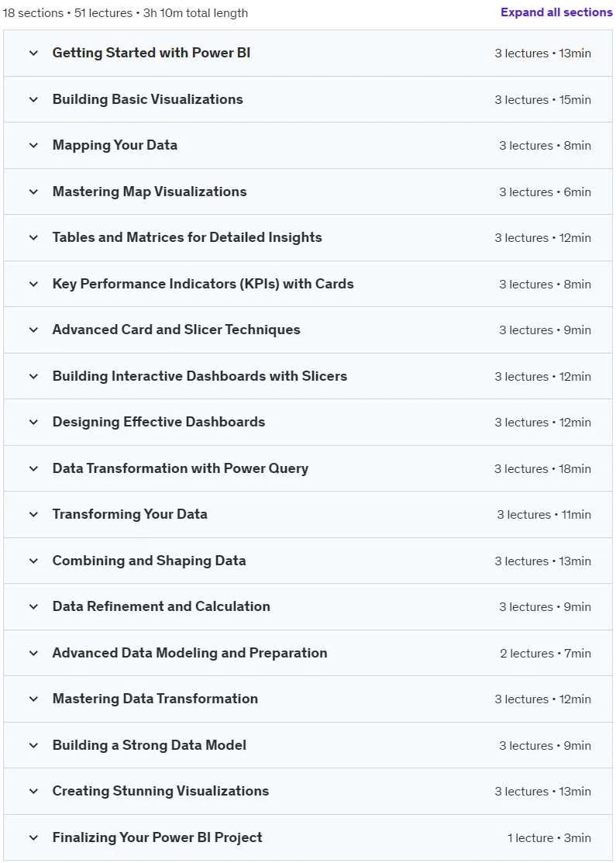Open the chevron for Tables and Matrices section
Screen dimensions: 616x863
(33, 238)
